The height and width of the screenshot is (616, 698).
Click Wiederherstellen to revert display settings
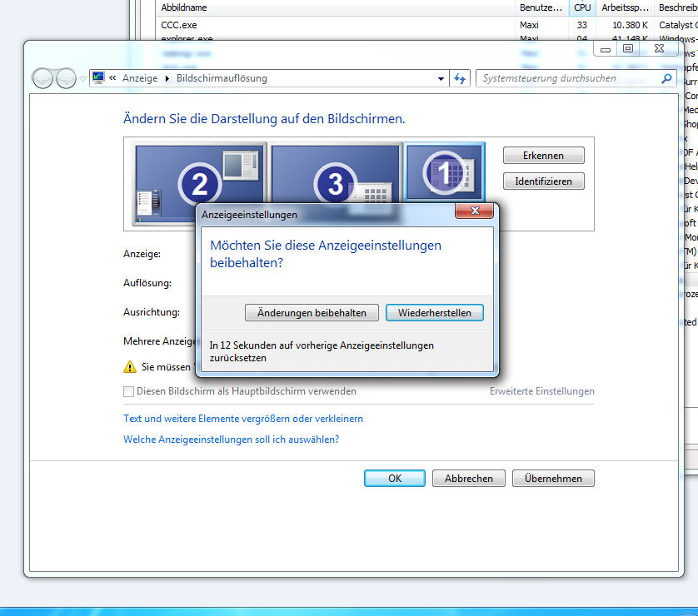(435, 313)
